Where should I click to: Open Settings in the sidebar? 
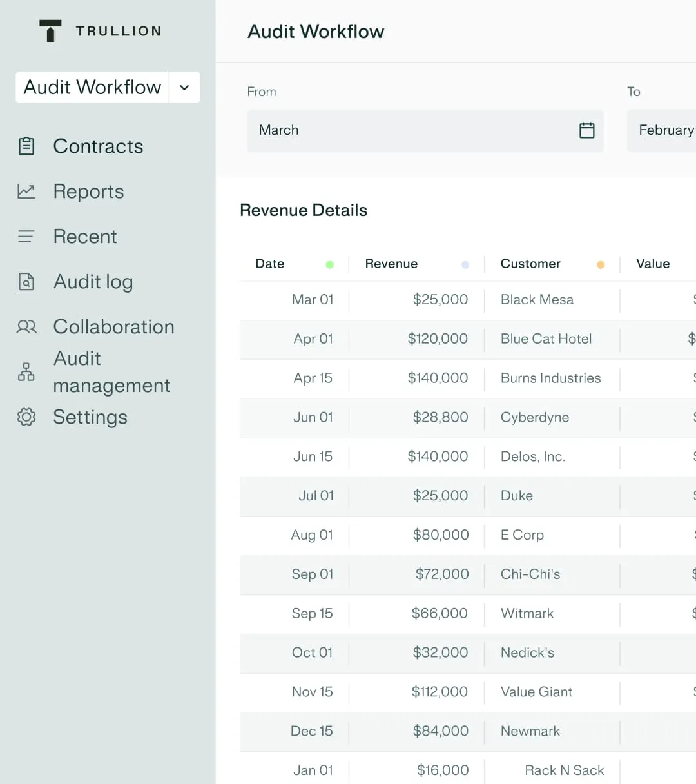[90, 417]
